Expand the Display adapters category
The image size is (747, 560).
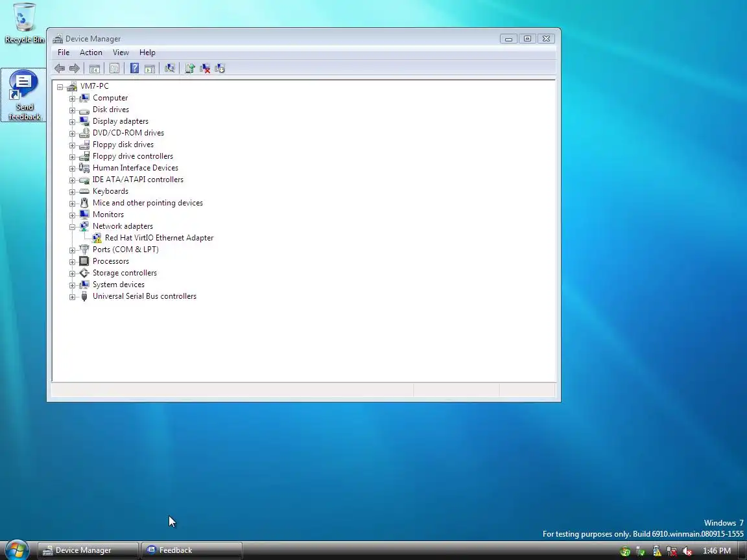pyautogui.click(x=72, y=121)
